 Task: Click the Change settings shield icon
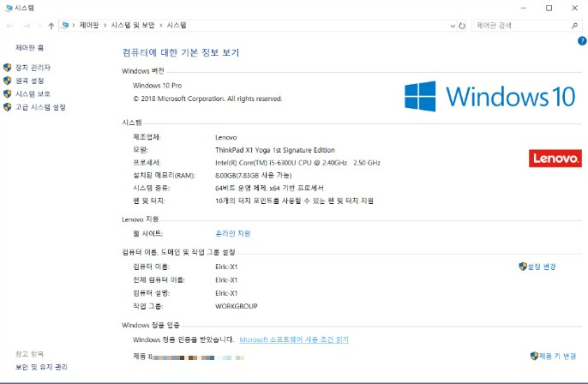point(523,267)
